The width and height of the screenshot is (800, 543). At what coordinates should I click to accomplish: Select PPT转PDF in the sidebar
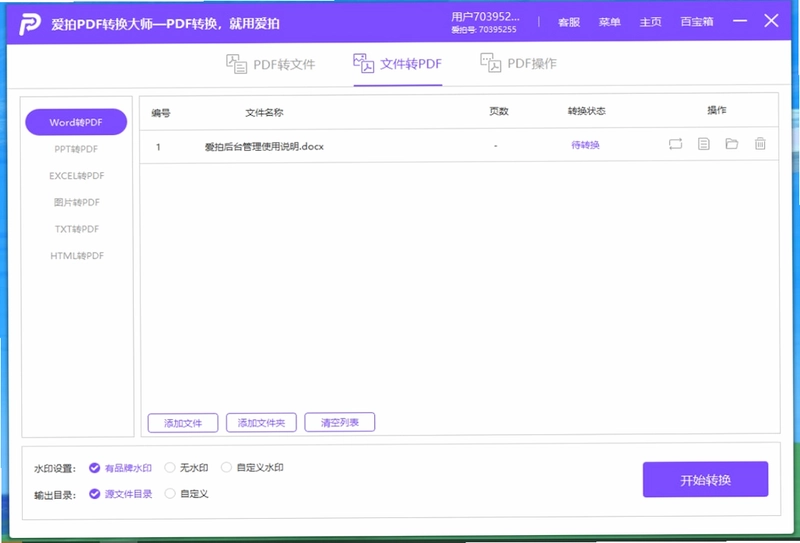pos(76,149)
